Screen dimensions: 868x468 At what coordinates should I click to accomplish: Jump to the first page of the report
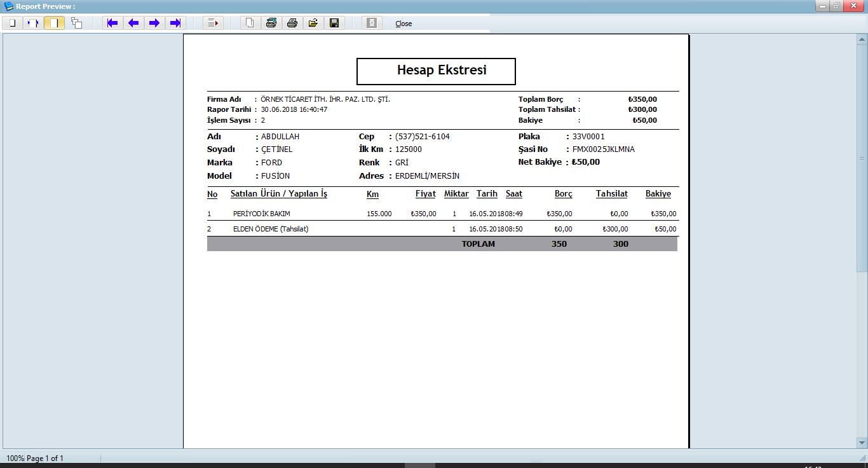click(x=112, y=23)
